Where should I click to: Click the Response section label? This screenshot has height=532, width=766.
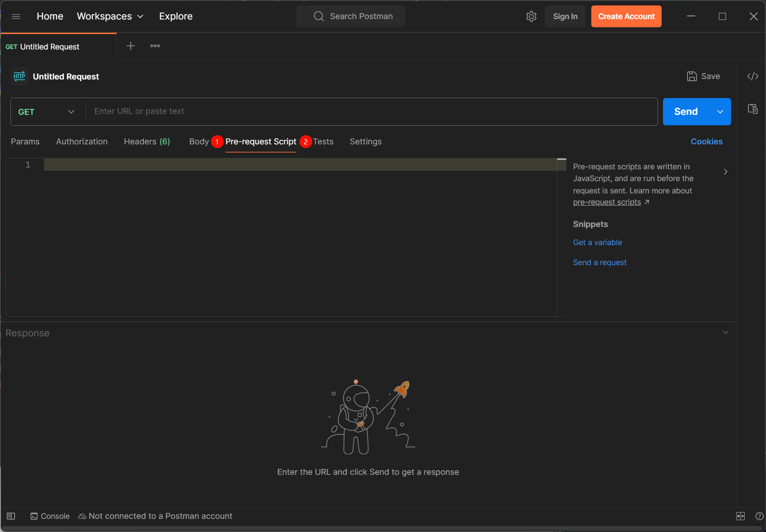click(27, 333)
